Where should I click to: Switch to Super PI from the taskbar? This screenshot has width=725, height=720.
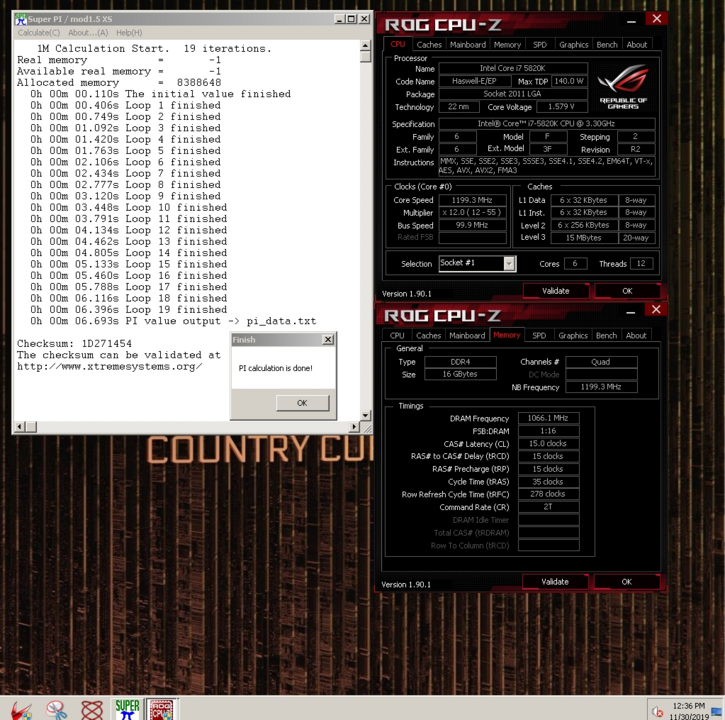coord(127,710)
